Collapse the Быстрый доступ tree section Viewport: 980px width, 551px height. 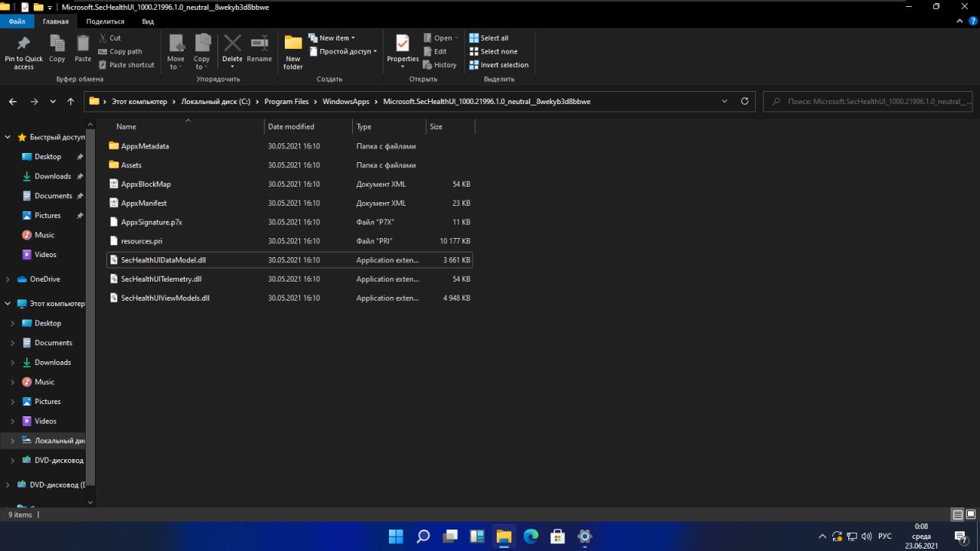coord(8,137)
